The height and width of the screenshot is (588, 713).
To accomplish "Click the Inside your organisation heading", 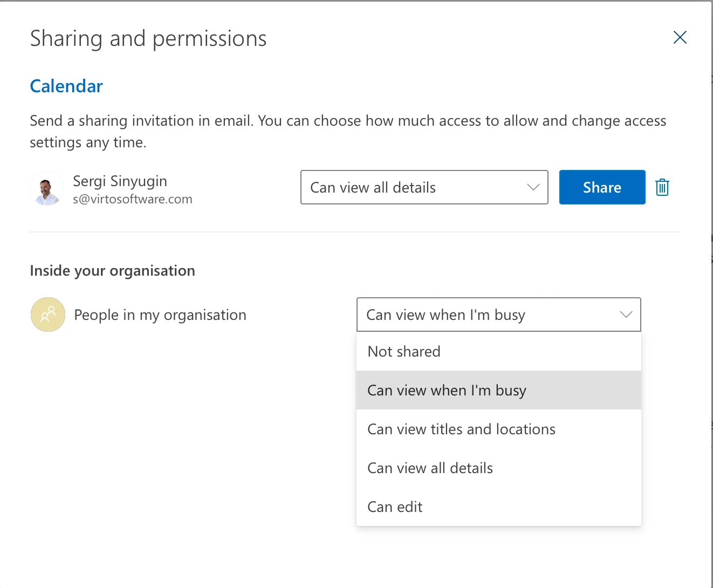I will [x=112, y=270].
